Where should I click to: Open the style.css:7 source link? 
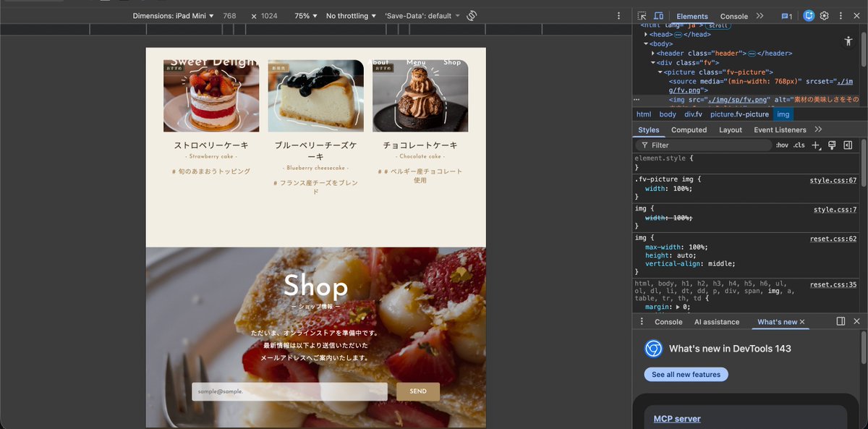835,210
